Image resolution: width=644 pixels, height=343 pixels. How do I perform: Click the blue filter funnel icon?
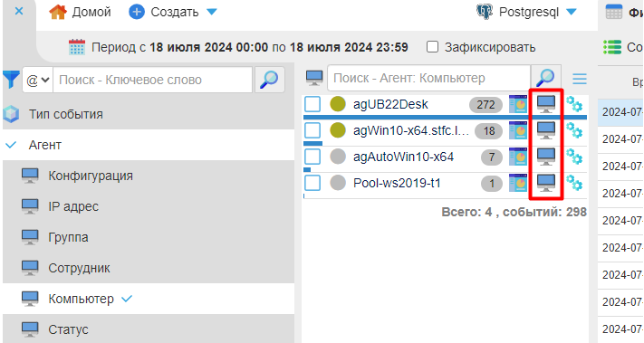[x=11, y=79]
